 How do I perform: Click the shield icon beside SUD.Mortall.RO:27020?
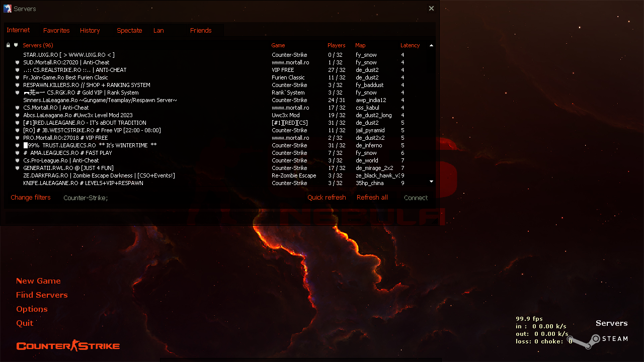[18, 62]
